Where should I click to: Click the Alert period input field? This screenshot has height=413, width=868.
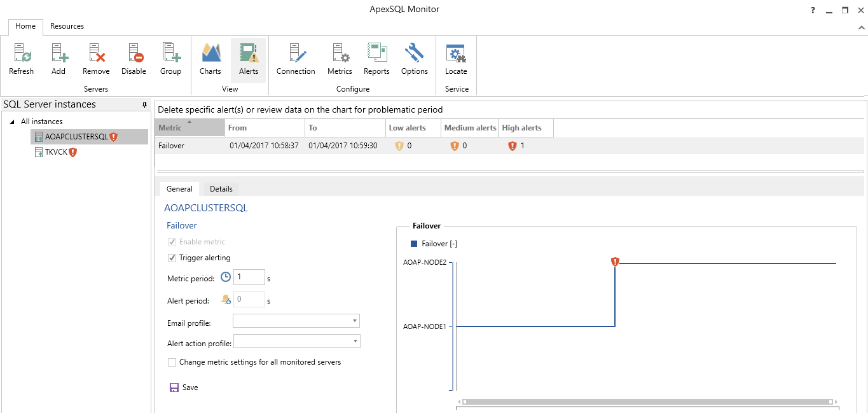coord(249,300)
